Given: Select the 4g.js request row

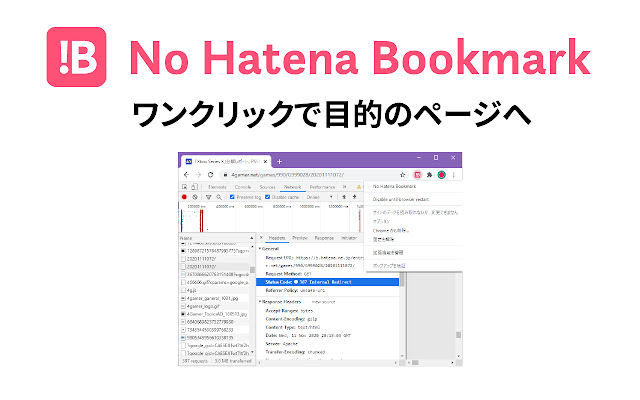Looking at the screenshot, I should (x=214, y=290).
